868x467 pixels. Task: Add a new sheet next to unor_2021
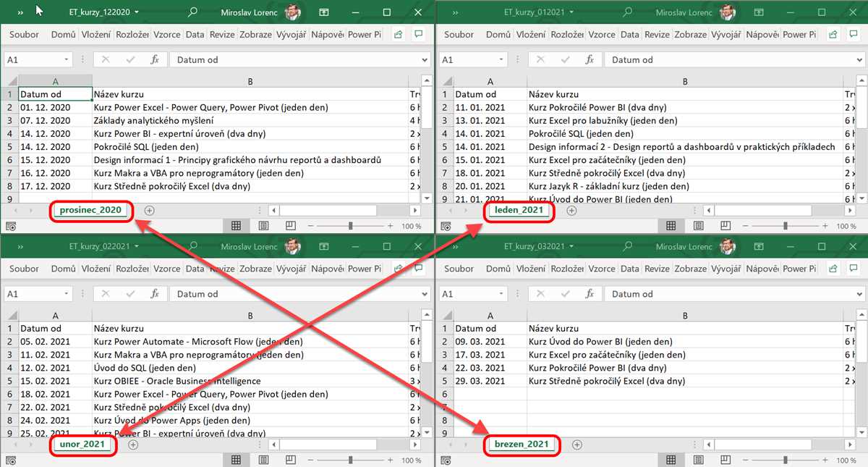pyautogui.click(x=132, y=444)
